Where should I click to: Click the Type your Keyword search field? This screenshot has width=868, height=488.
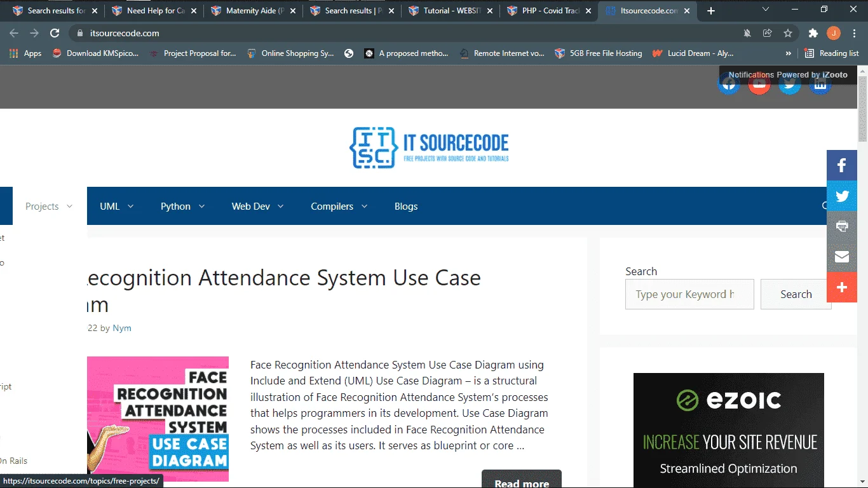pyautogui.click(x=689, y=294)
